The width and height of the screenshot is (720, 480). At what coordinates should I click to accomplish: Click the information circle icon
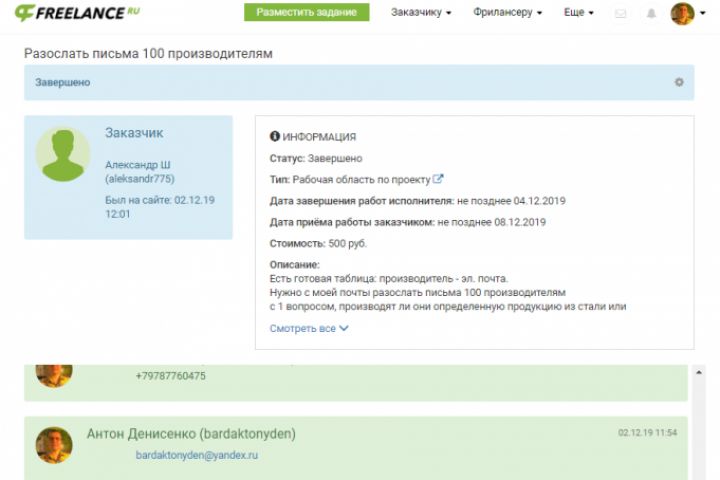click(x=275, y=136)
